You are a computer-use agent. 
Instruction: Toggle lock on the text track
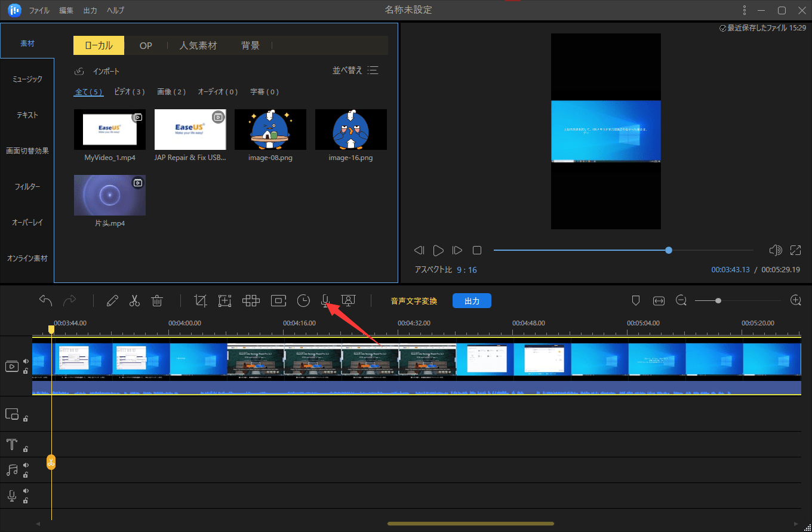26,449
